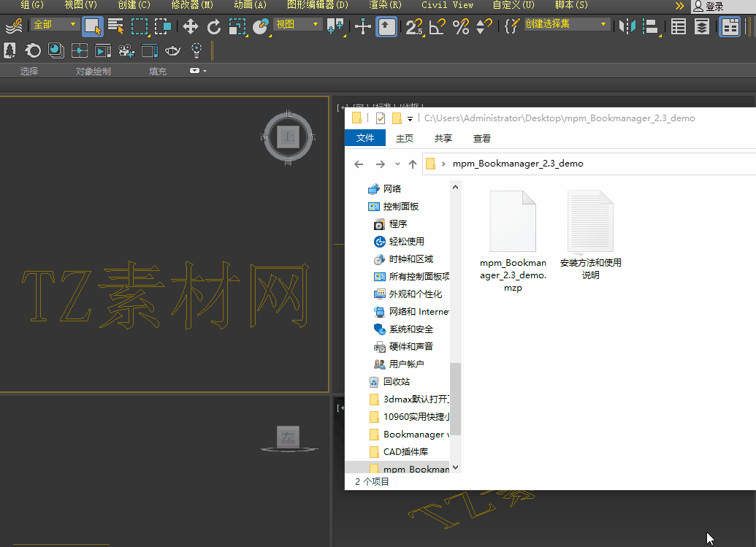Select the 安装方法和使用说明 text file
The width and height of the screenshot is (756, 547).
coord(591,235)
